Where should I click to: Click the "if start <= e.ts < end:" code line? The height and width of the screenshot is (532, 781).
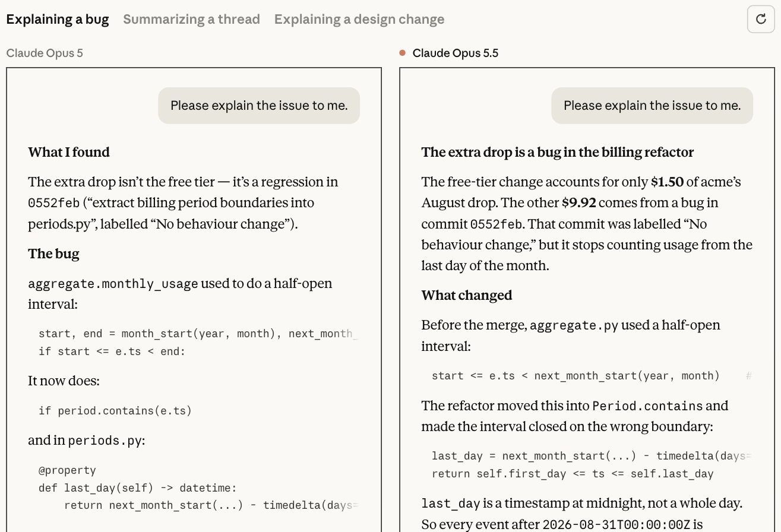pos(112,351)
